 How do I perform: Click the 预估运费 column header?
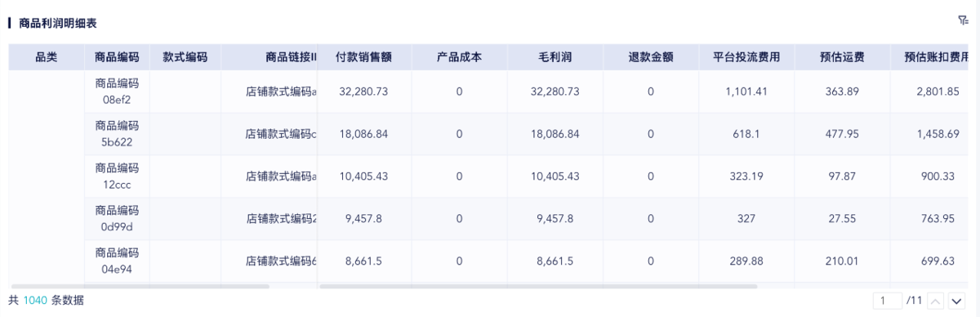coord(842,57)
